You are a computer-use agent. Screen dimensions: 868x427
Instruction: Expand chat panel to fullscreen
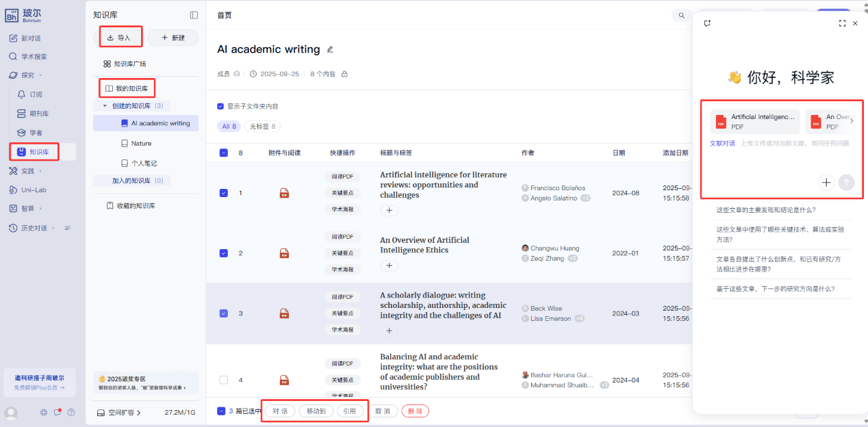[x=842, y=23]
